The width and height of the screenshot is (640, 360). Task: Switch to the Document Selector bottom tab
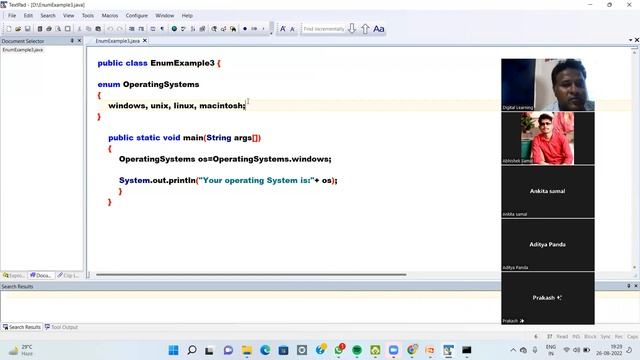pyautogui.click(x=41, y=276)
